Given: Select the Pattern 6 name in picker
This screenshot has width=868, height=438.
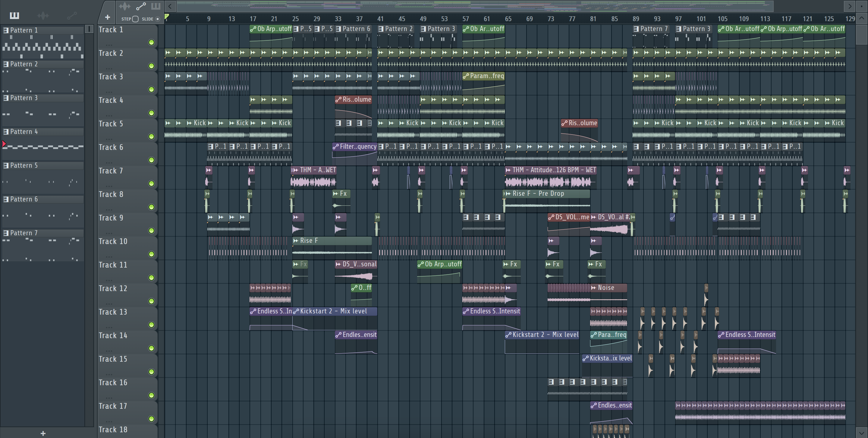Looking at the screenshot, I should (x=24, y=199).
